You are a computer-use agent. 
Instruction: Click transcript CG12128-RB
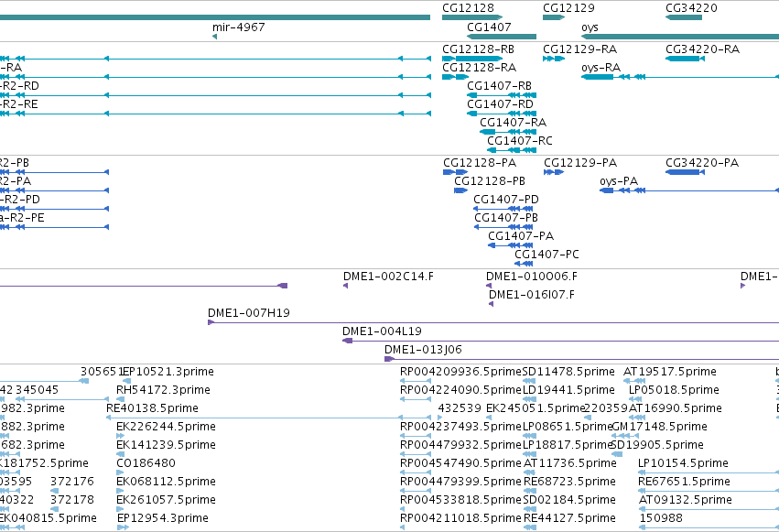click(x=478, y=49)
